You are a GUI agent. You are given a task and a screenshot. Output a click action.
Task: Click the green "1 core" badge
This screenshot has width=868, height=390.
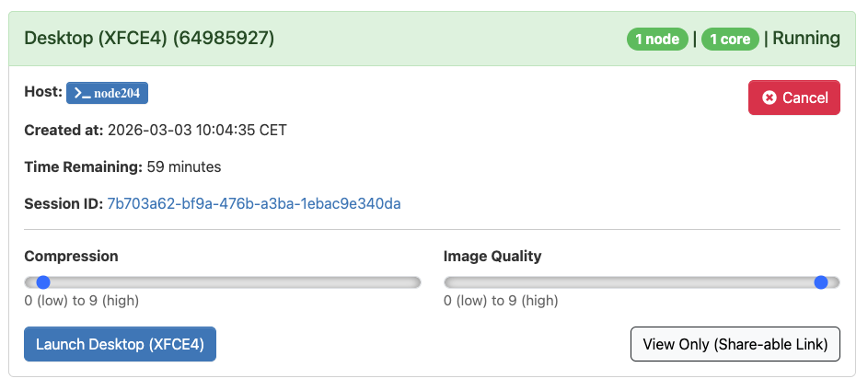pyautogui.click(x=730, y=39)
